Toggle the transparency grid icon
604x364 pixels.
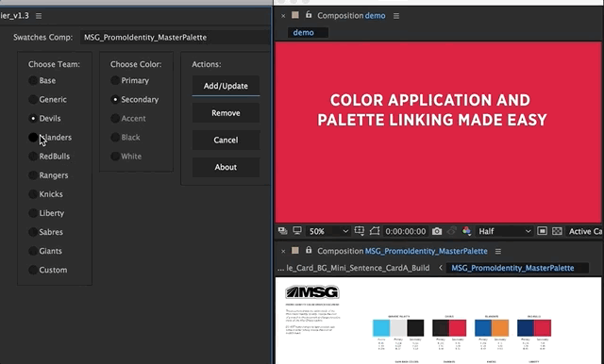point(557,231)
